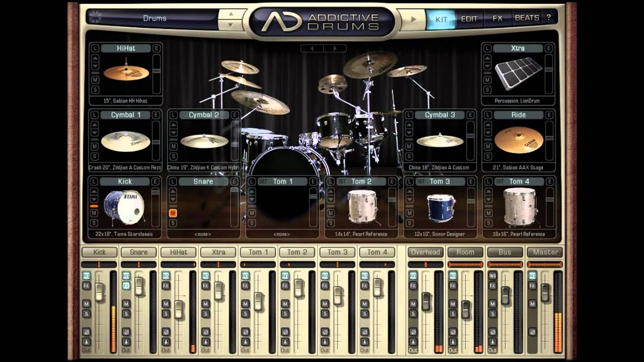Open the Drums preset name dropdown
This screenshot has width=644, height=362.
pos(155,19)
